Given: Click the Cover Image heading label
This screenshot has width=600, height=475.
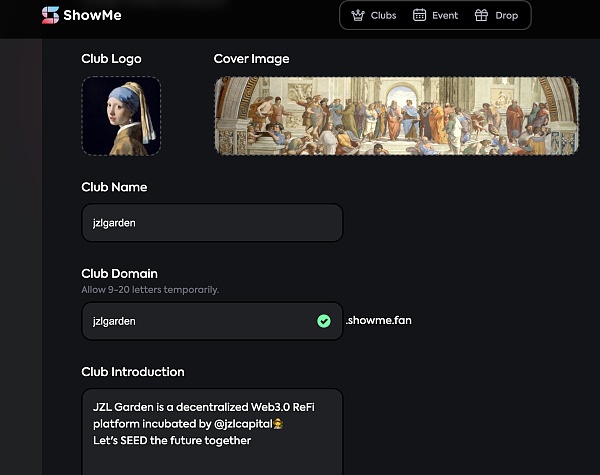Looking at the screenshot, I should tap(251, 59).
